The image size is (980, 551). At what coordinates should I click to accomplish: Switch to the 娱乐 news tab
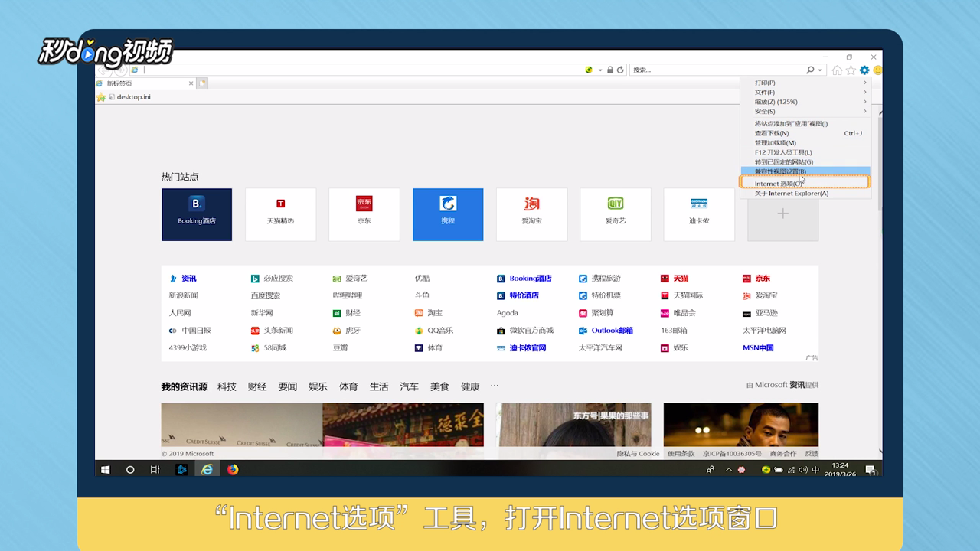tap(318, 386)
